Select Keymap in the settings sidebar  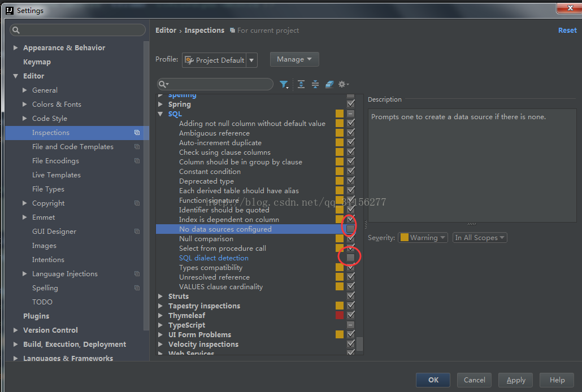coord(37,62)
